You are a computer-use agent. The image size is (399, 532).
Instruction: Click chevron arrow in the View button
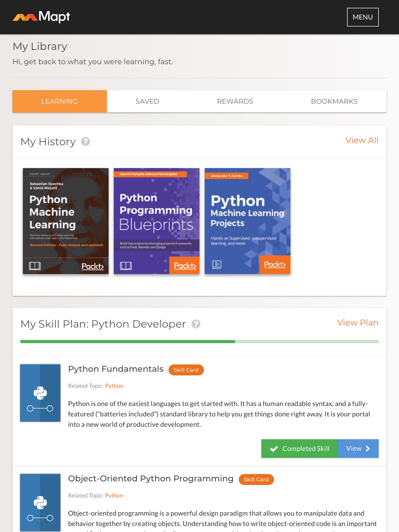coord(368,449)
